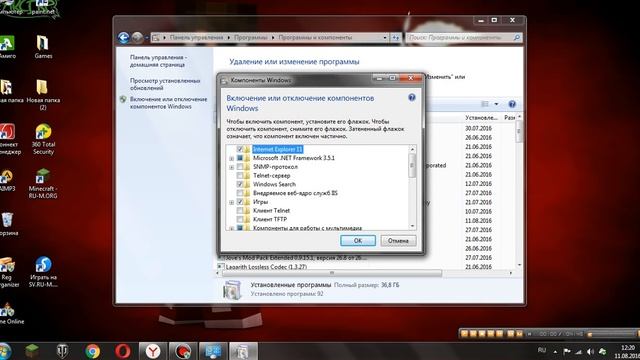Image resolution: width=640 pixels, height=360 pixels.
Task: Open the 360 Total Security desktop shortcut
Action: click(43, 140)
